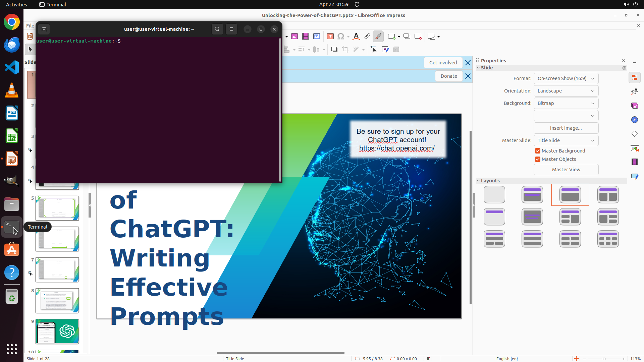Open the terminal hamburger menu

tap(231, 29)
